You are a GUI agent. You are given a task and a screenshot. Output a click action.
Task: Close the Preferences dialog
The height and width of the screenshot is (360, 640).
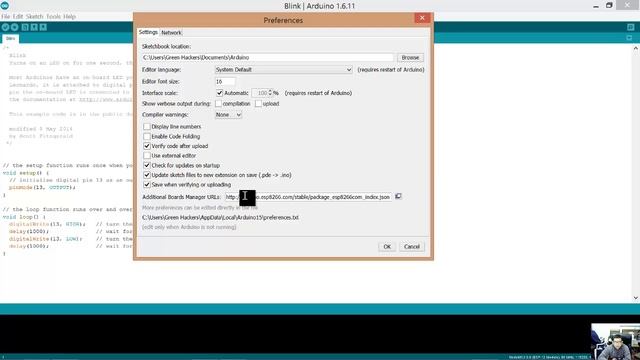point(422,18)
